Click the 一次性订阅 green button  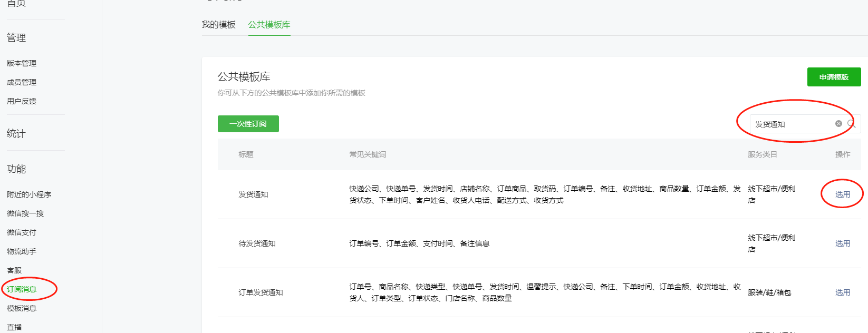click(x=248, y=124)
